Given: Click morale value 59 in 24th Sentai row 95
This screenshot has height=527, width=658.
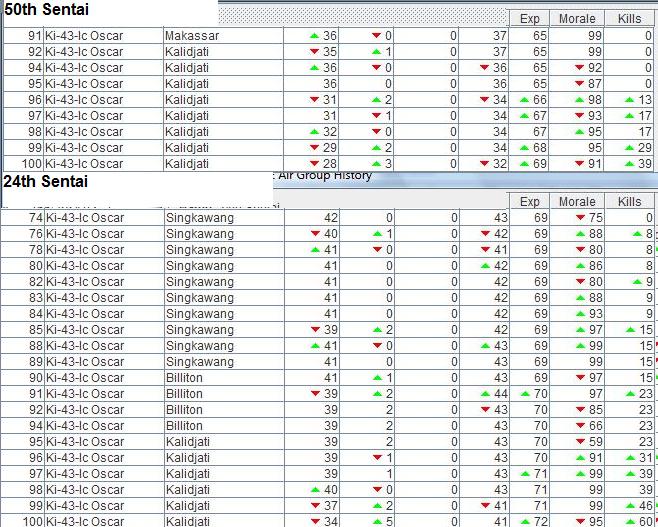Looking at the screenshot, I should [595, 441].
